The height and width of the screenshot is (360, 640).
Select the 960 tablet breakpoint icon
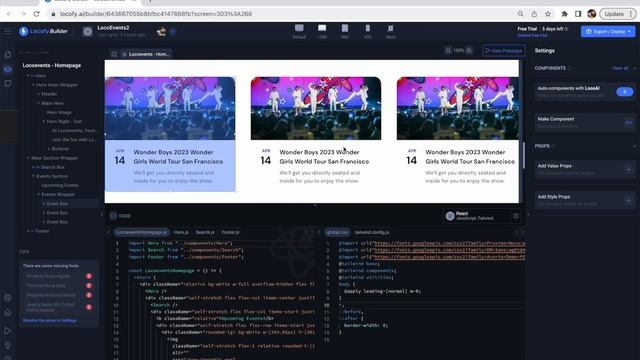[x=345, y=28]
